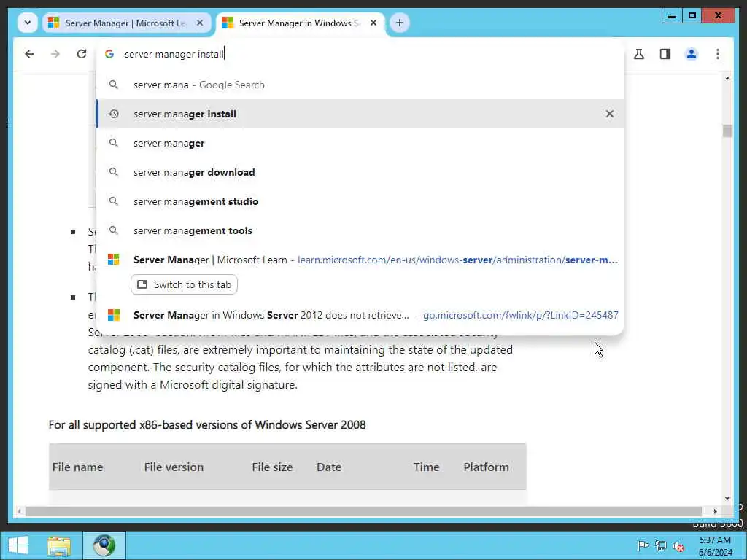Click 'Date' table header
The height and width of the screenshot is (560, 747).
329,467
